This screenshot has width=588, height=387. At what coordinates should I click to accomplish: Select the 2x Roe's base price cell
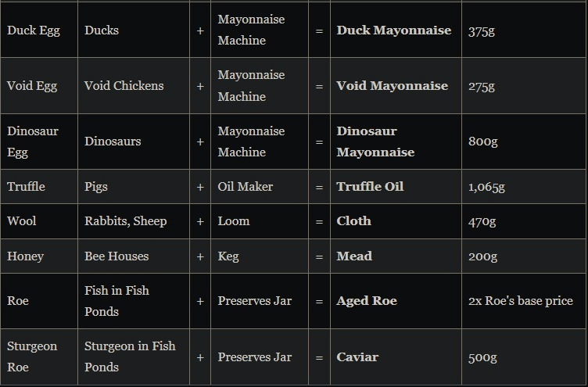pyautogui.click(x=520, y=301)
